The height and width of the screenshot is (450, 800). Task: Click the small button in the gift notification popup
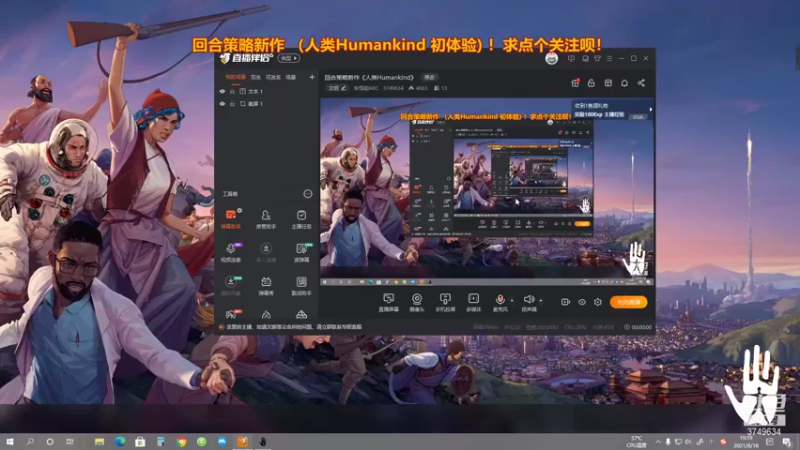tap(638, 117)
